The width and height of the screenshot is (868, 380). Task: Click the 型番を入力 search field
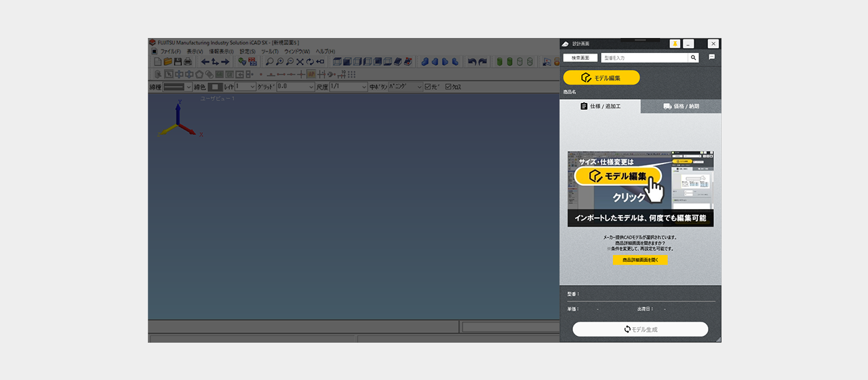pos(644,58)
